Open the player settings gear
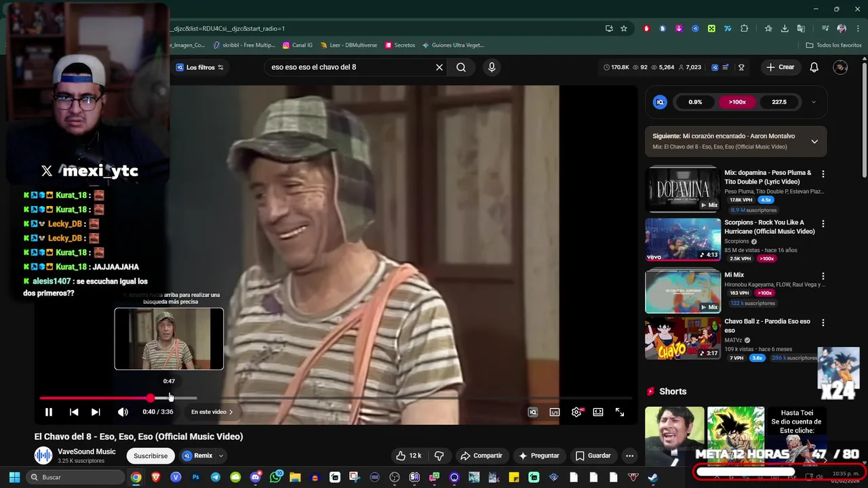Screen dimensions: 868x488 click(576, 412)
